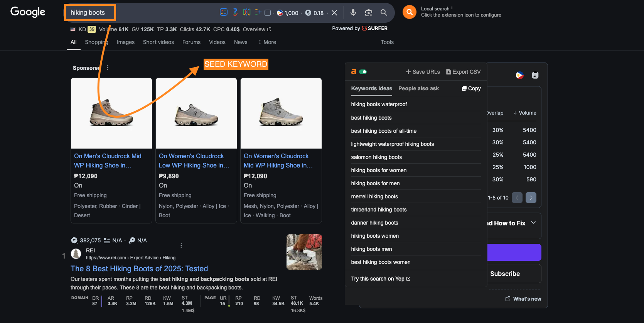Screen dimensions: 644x323
Task: Click the US flag icon next to KD
Action: pyautogui.click(x=73, y=29)
